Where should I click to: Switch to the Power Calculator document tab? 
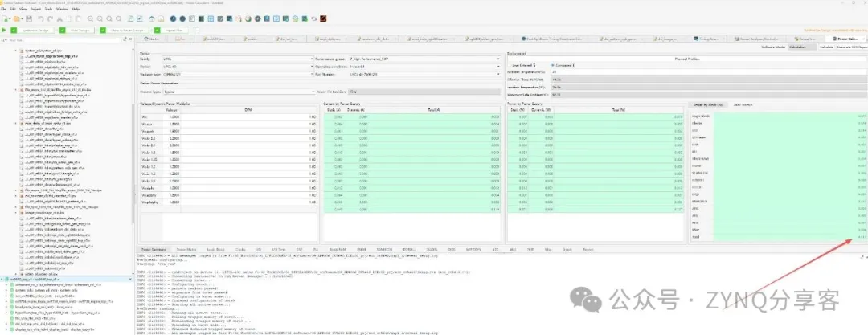845,39
